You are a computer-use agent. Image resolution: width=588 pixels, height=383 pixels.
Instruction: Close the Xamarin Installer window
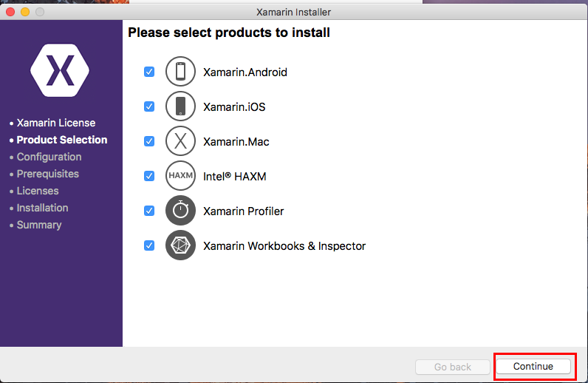pos(10,12)
